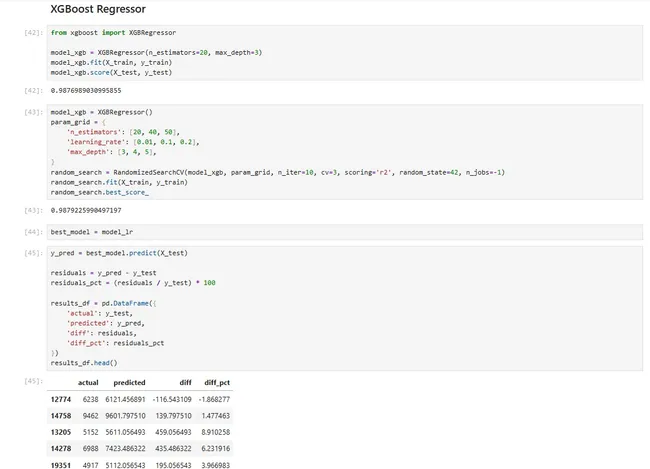The width and height of the screenshot is (650, 469).
Task: Click the random_search.best_score_ line
Action: (99, 192)
